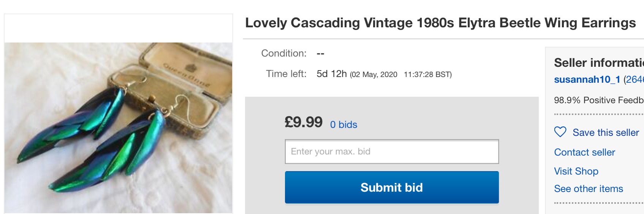
Task: Open the Contact seller link
Action: (x=584, y=152)
